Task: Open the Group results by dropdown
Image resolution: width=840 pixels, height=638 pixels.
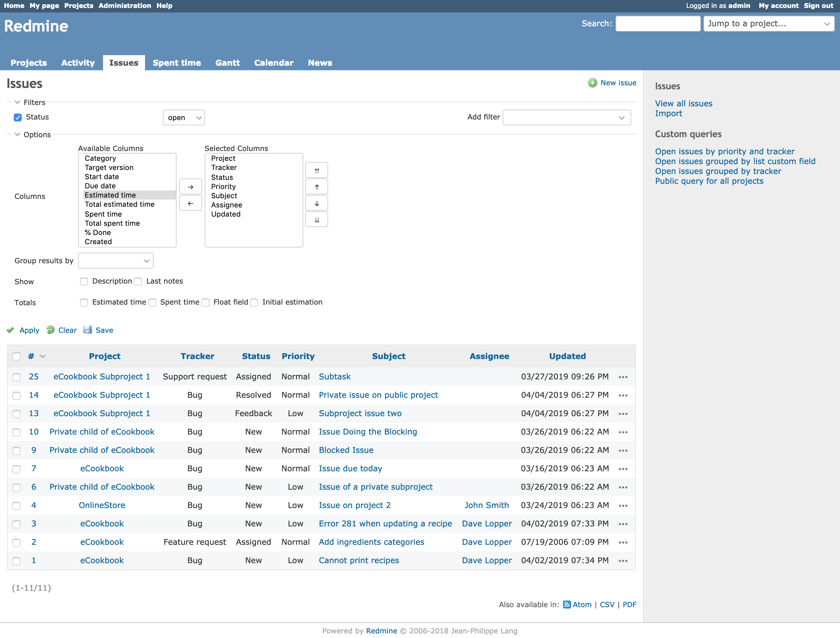Action: [115, 261]
